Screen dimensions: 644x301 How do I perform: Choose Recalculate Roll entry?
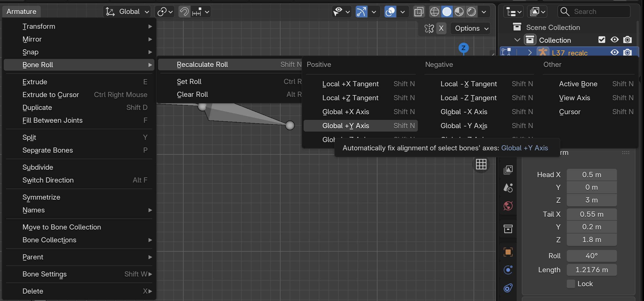tap(230, 65)
